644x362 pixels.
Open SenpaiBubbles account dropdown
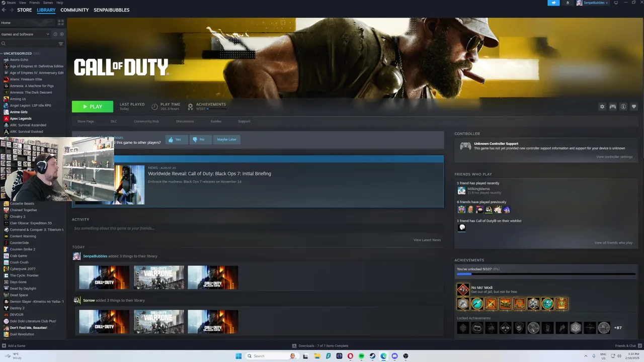(x=592, y=3)
